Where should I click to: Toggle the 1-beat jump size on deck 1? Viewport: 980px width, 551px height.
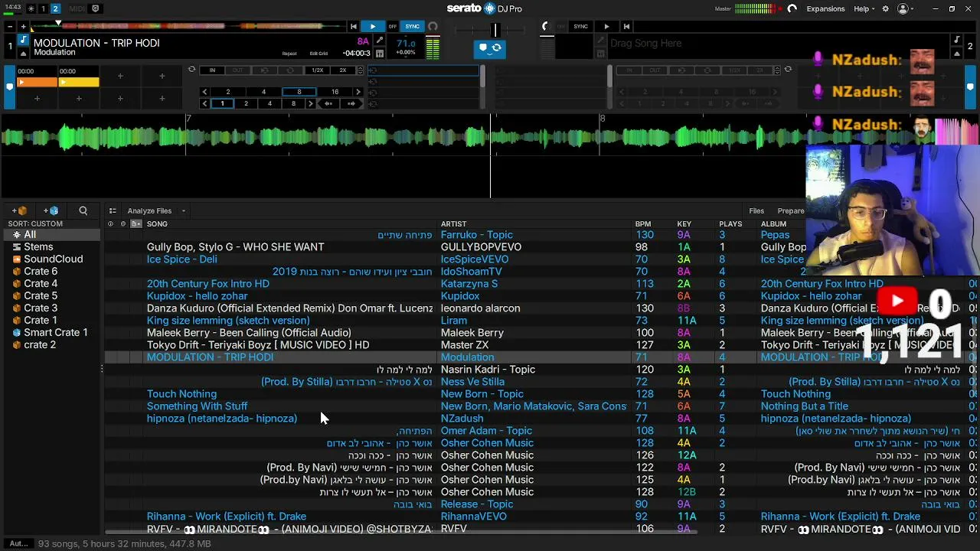coord(222,103)
